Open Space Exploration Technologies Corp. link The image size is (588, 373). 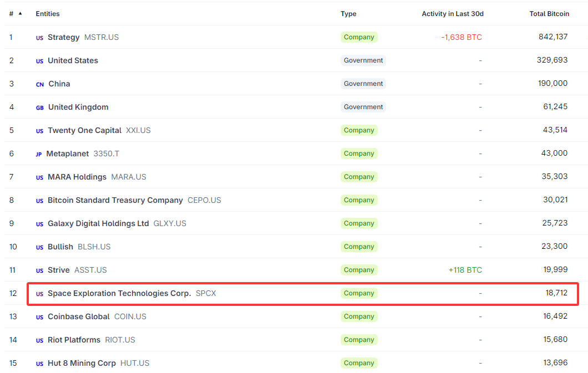pyautogui.click(x=119, y=293)
